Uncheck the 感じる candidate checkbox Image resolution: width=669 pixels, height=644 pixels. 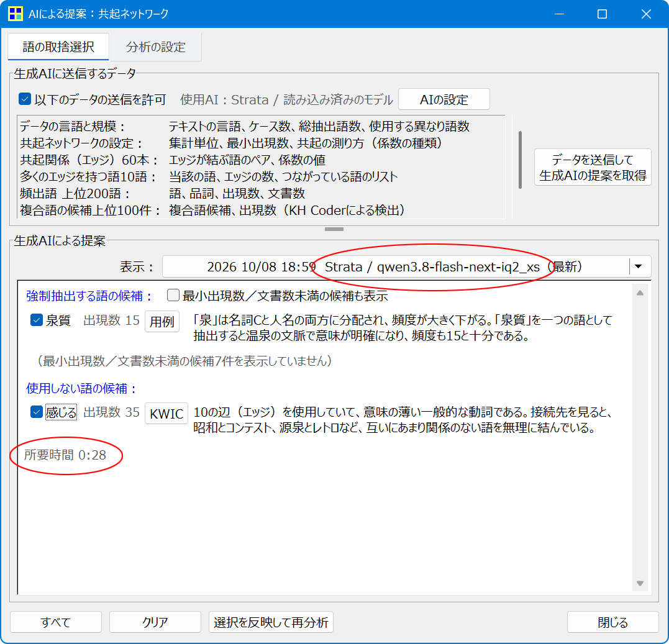click(x=36, y=412)
